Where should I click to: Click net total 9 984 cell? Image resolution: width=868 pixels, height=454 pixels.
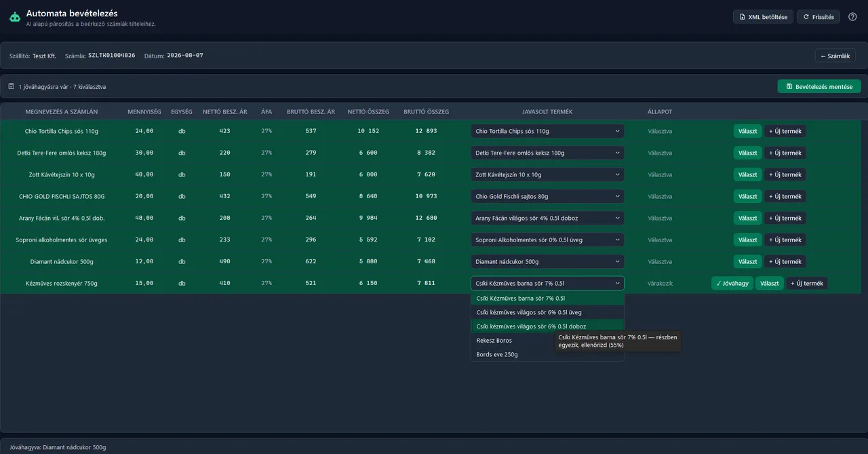coord(368,218)
